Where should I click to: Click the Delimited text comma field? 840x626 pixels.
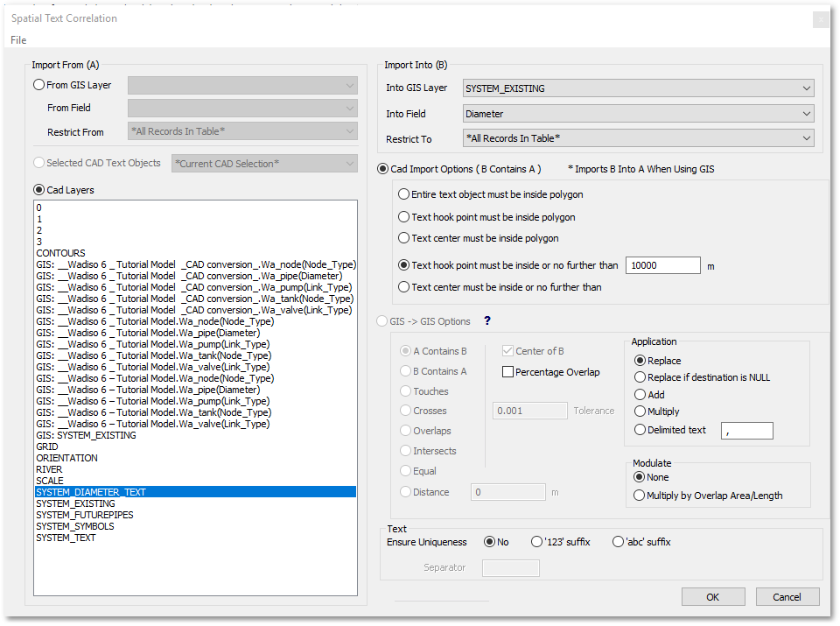pyautogui.click(x=746, y=431)
